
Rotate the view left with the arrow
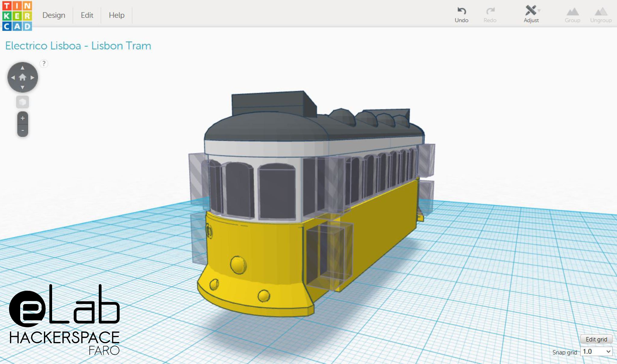(x=13, y=77)
